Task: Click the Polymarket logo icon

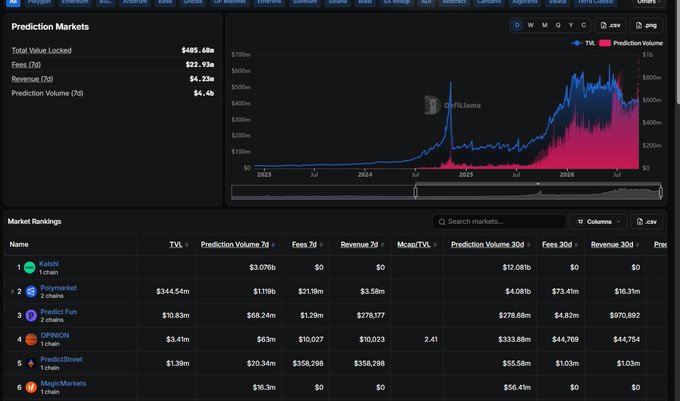Action: (31, 291)
